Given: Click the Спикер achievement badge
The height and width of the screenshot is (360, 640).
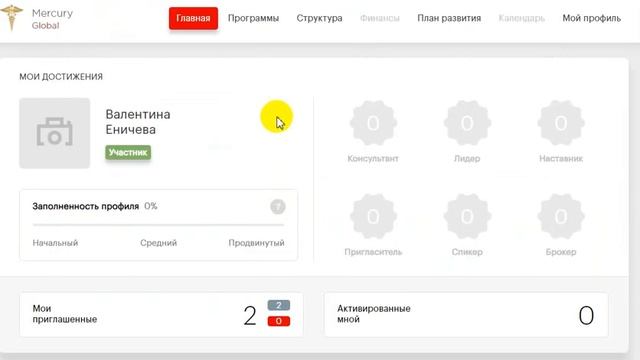Looking at the screenshot, I should (467, 216).
